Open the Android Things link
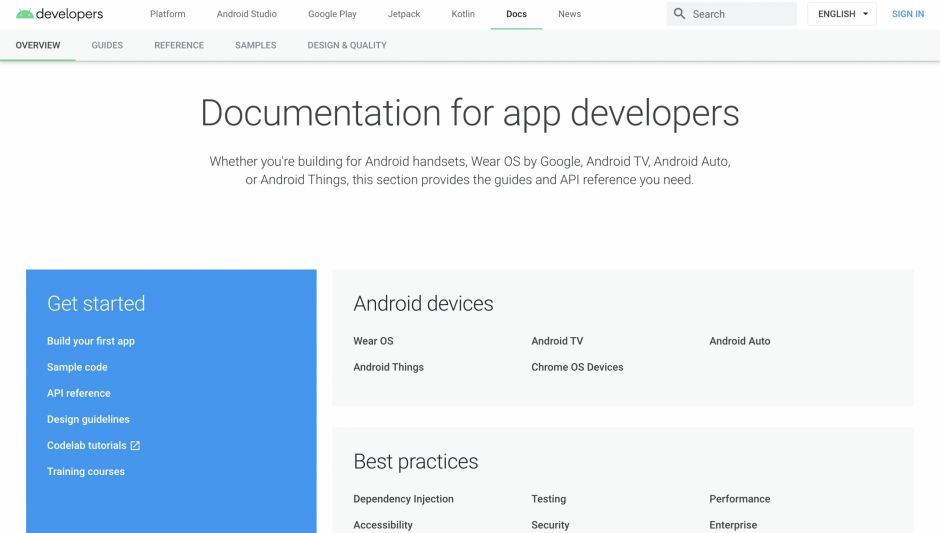Image resolution: width=940 pixels, height=533 pixels. pos(388,367)
